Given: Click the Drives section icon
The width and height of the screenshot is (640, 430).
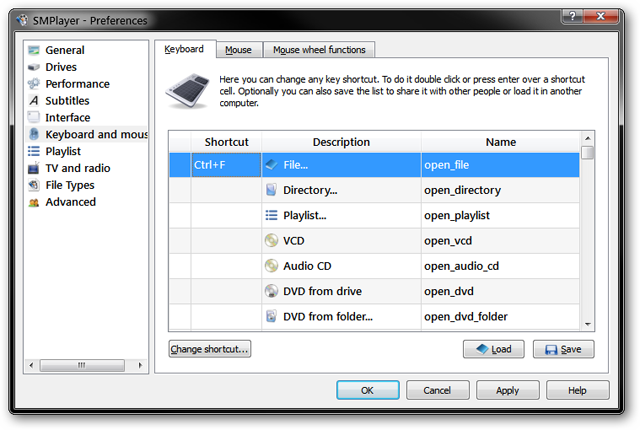Looking at the screenshot, I should point(34,67).
